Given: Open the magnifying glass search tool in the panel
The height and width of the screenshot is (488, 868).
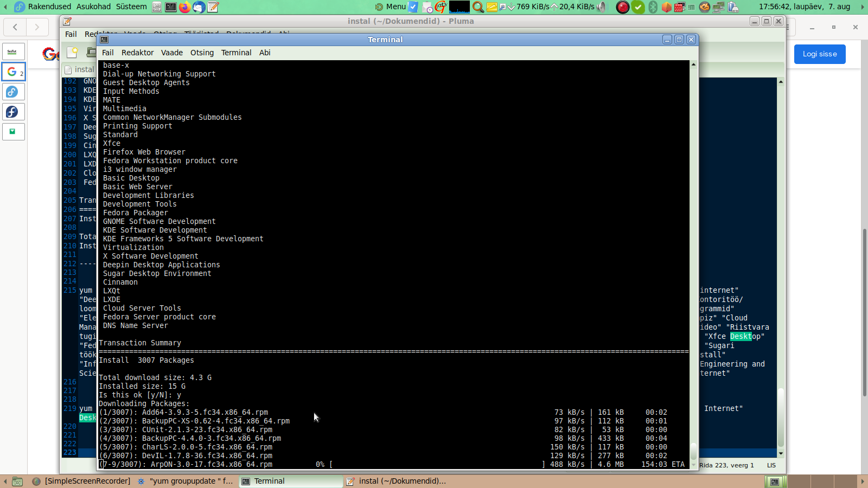Looking at the screenshot, I should click(x=478, y=7).
